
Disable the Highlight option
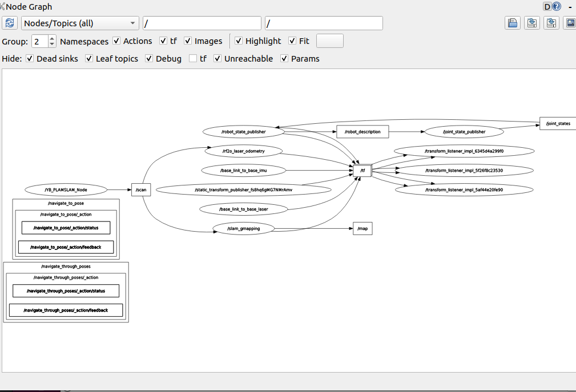click(239, 41)
